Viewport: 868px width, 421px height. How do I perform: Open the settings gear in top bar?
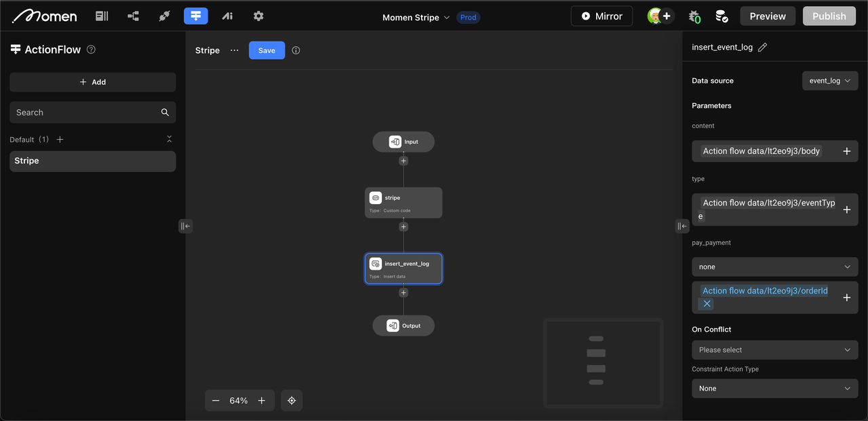pos(258,16)
